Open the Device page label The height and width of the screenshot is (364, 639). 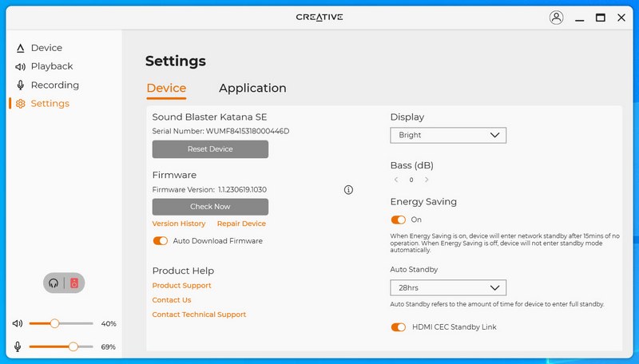coord(46,48)
